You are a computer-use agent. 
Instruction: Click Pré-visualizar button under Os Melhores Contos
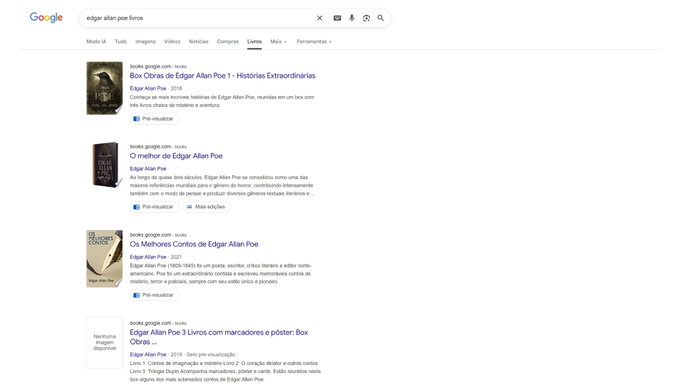pos(154,295)
